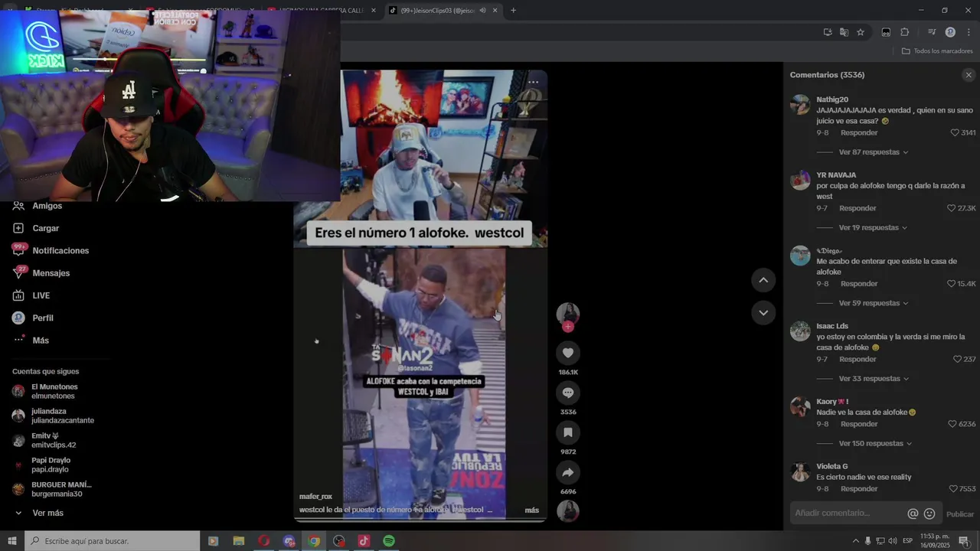
Task: Follow creator via red plus badge
Action: click(x=567, y=327)
